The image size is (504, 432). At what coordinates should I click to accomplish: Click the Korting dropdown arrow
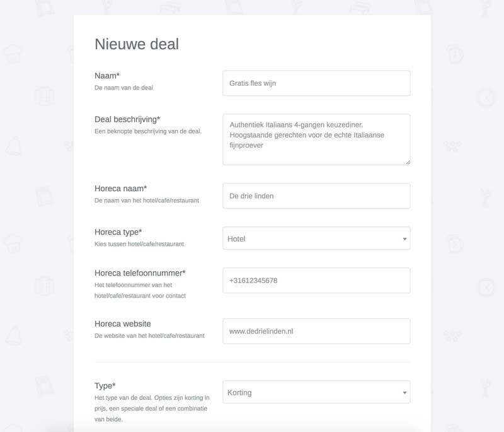click(x=404, y=392)
